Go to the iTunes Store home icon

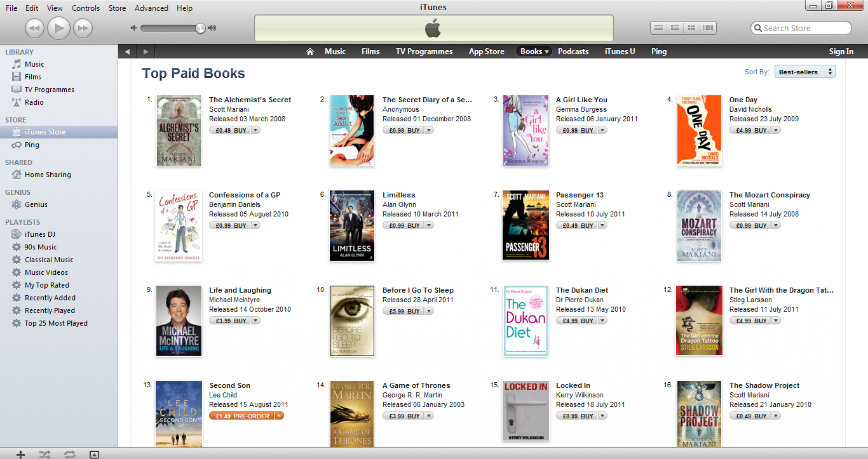(310, 51)
